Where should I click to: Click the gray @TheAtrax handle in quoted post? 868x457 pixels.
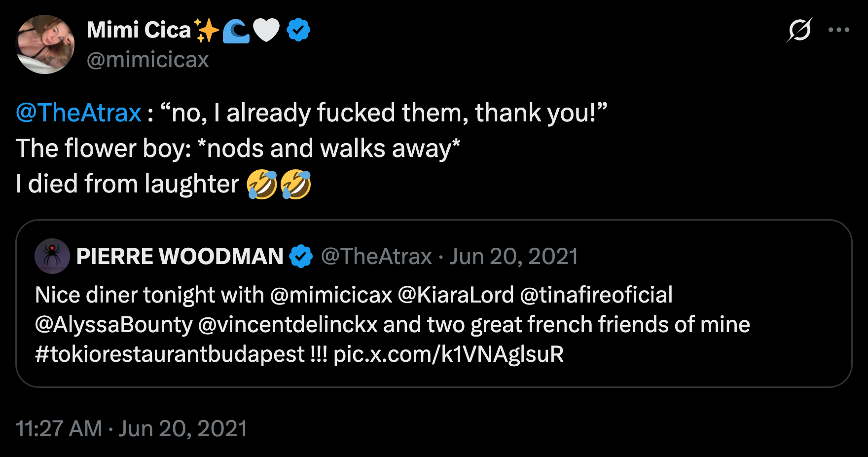point(376,256)
